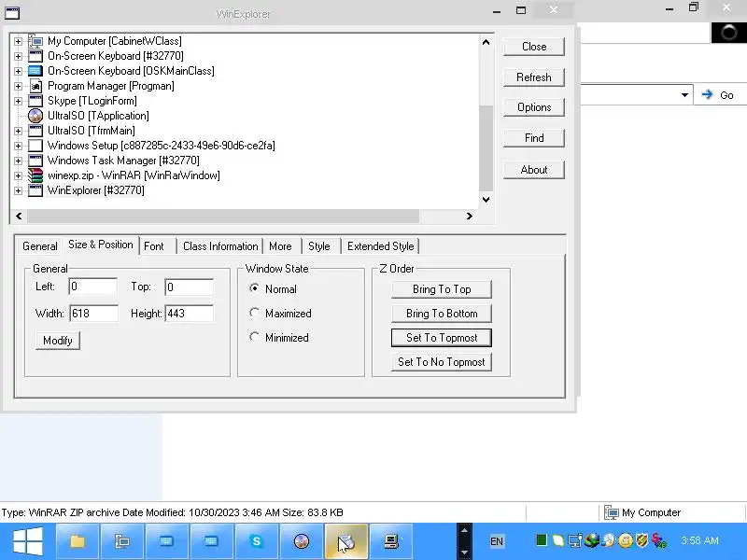Screen dimensions: 747x560
Task: Click Set To No Topmost
Action: tap(441, 362)
